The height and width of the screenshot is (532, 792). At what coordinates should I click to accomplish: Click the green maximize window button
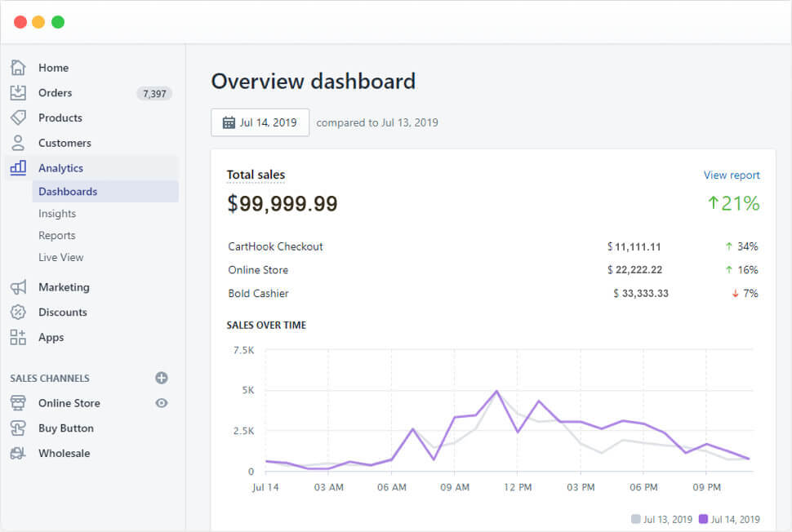58,22
